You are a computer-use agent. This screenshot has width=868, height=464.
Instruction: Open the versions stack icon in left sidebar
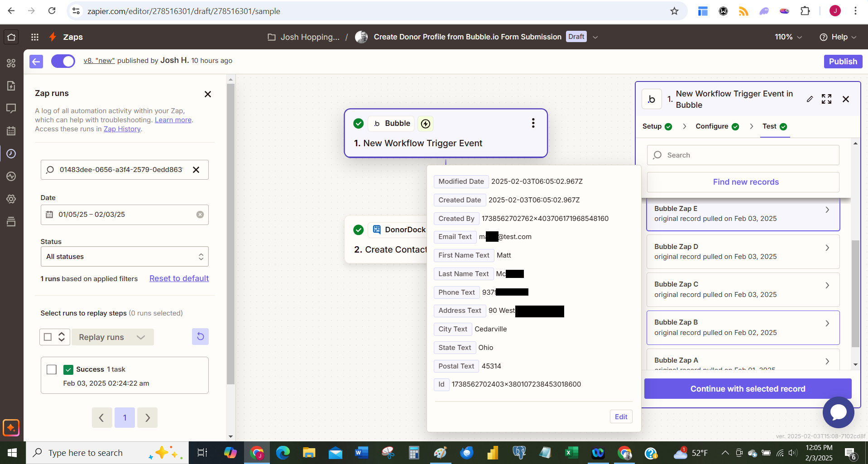pyautogui.click(x=11, y=222)
